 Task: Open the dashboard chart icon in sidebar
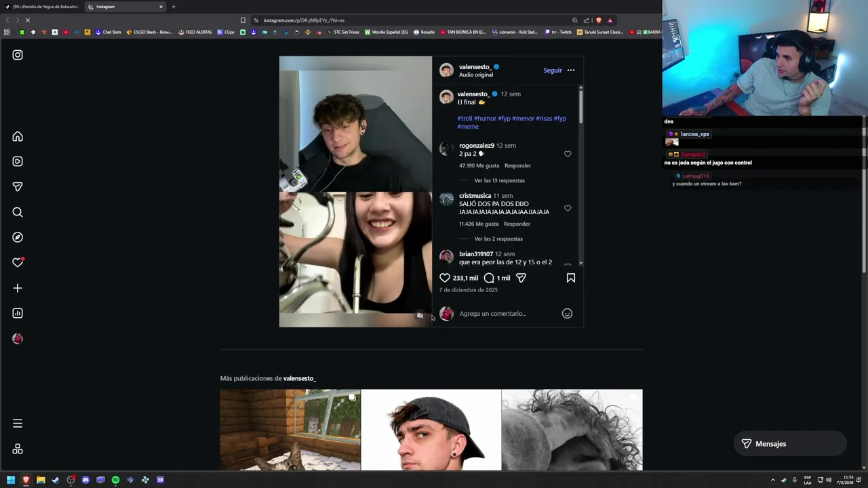18,313
